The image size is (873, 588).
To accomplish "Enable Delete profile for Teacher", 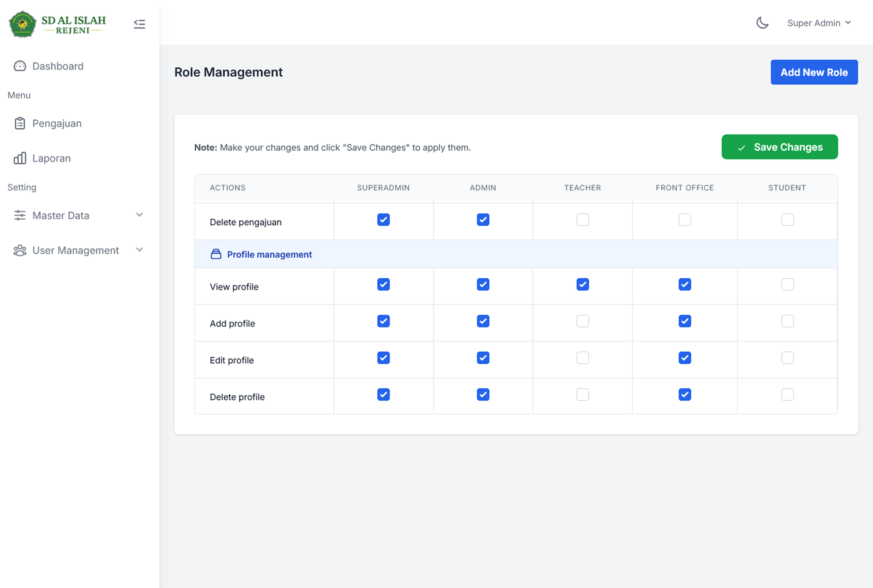I will pos(583,395).
